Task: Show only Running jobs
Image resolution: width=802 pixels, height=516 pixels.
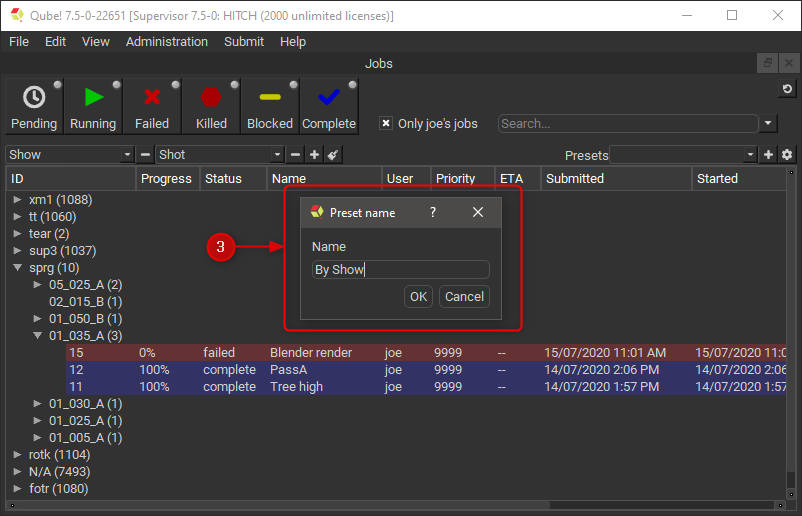Action: (x=93, y=106)
